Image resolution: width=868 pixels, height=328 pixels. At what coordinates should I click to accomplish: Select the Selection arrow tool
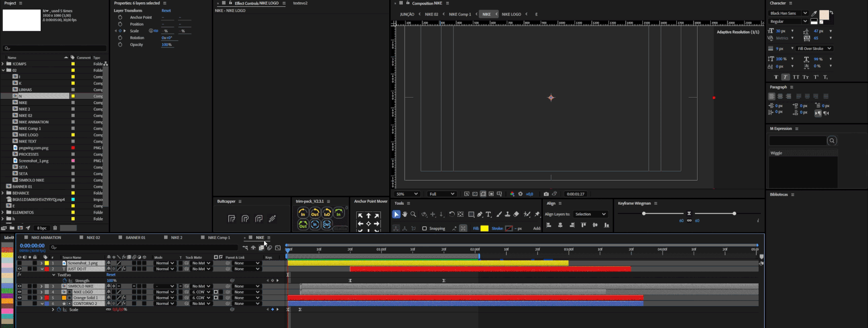[x=396, y=214]
